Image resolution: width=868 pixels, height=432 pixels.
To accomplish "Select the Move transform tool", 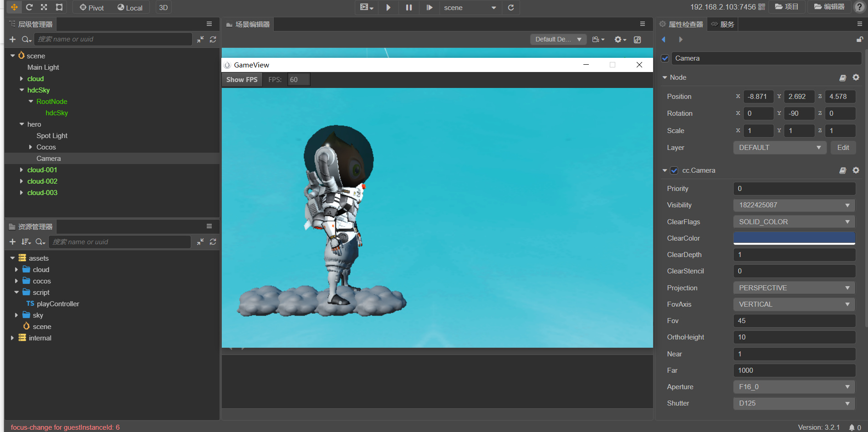I will coord(14,7).
